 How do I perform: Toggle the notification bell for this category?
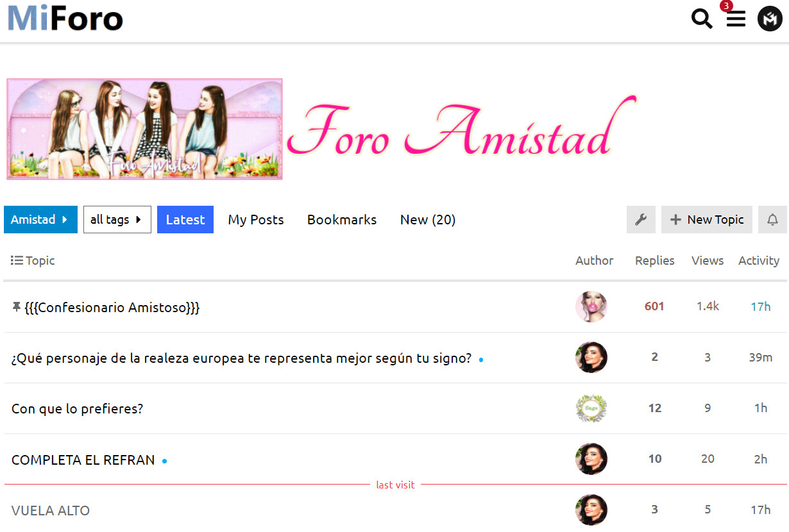coord(772,220)
